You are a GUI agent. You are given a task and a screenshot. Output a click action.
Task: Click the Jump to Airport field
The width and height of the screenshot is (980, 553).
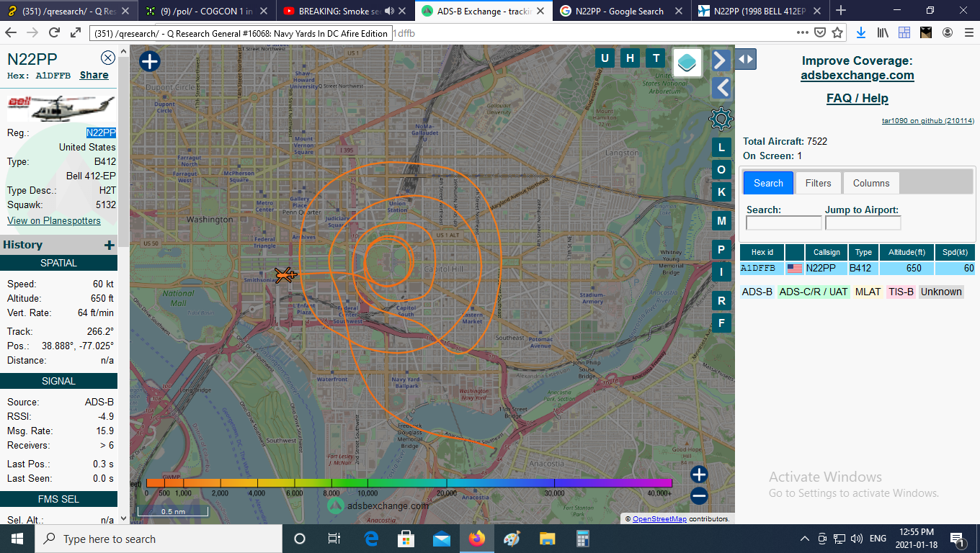point(863,223)
